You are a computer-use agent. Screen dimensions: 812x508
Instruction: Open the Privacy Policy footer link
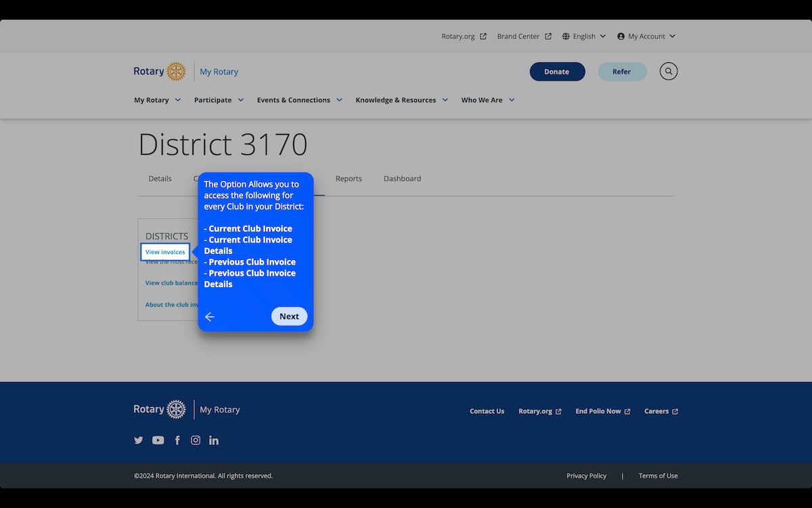586,476
